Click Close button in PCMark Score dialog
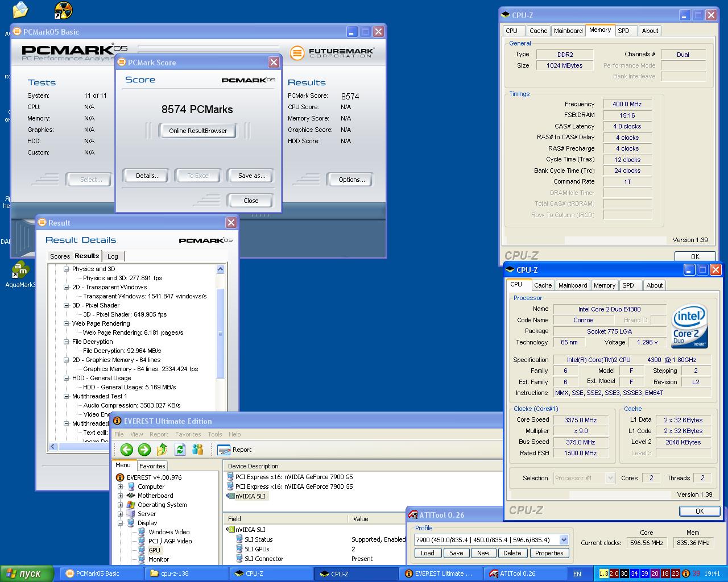This screenshot has height=582, width=728. tap(251, 201)
